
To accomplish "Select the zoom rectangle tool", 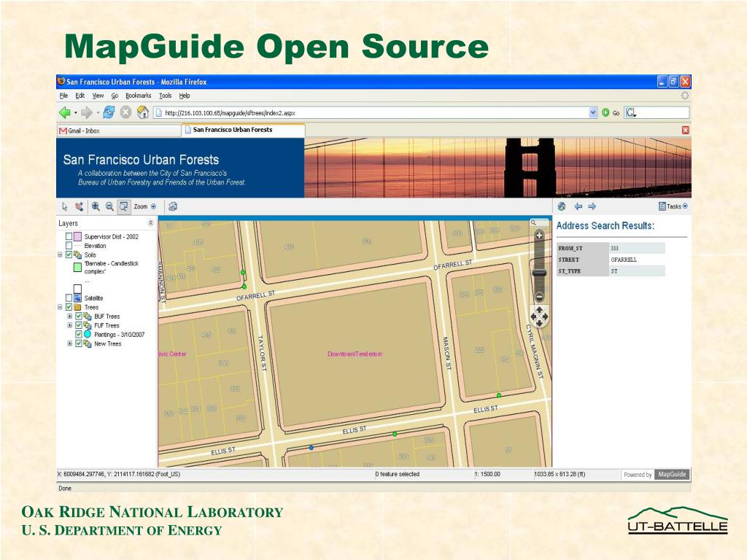I will [x=123, y=206].
